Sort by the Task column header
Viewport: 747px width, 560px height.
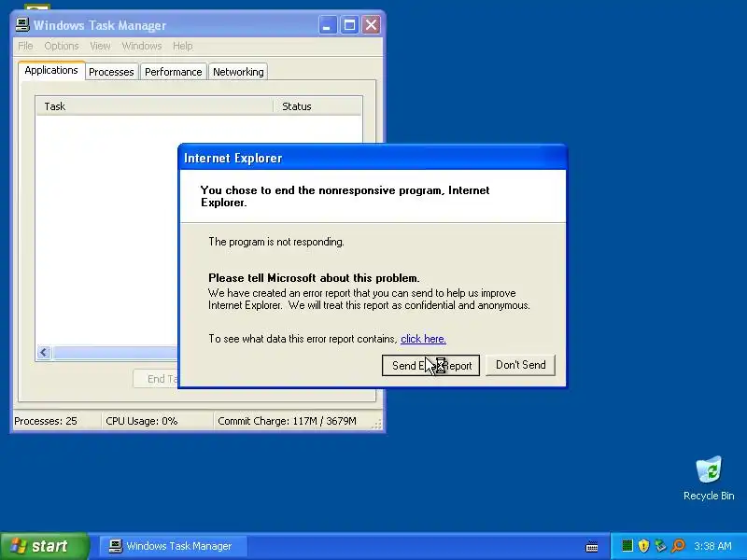pos(154,106)
